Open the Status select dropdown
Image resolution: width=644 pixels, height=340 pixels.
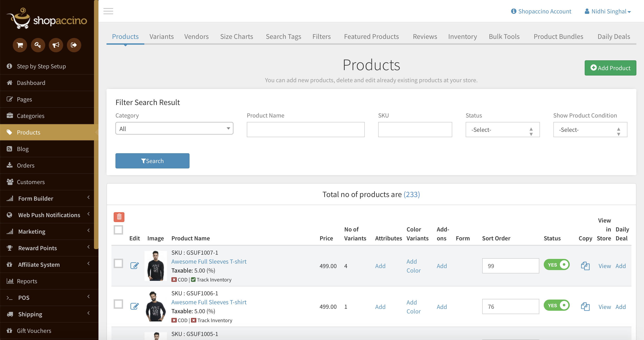pyautogui.click(x=502, y=130)
